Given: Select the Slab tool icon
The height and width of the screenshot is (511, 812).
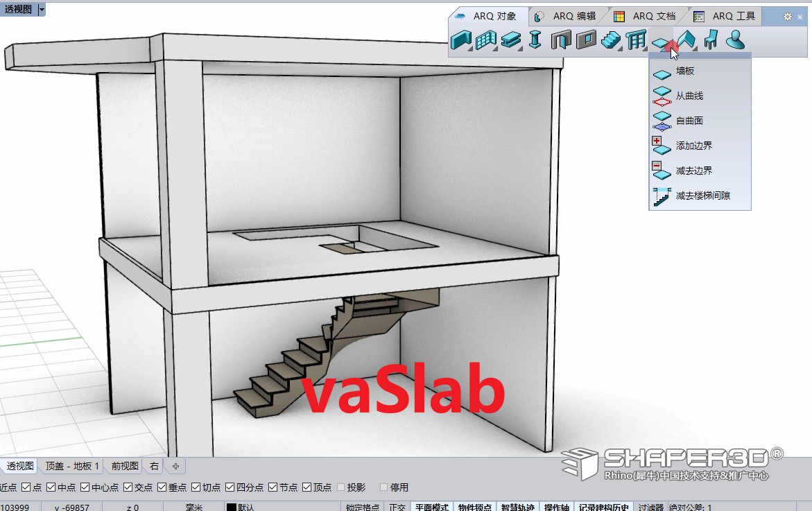Looking at the screenshot, I should click(x=661, y=42).
